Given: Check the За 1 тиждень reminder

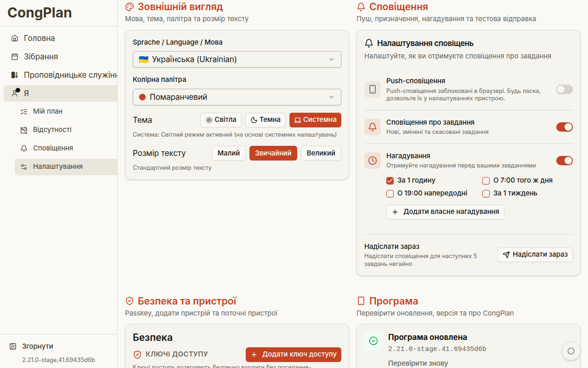Looking at the screenshot, I should [486, 193].
